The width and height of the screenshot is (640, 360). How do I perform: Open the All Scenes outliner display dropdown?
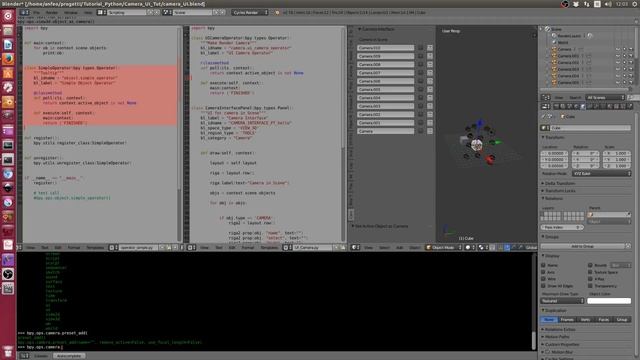tap(605, 98)
